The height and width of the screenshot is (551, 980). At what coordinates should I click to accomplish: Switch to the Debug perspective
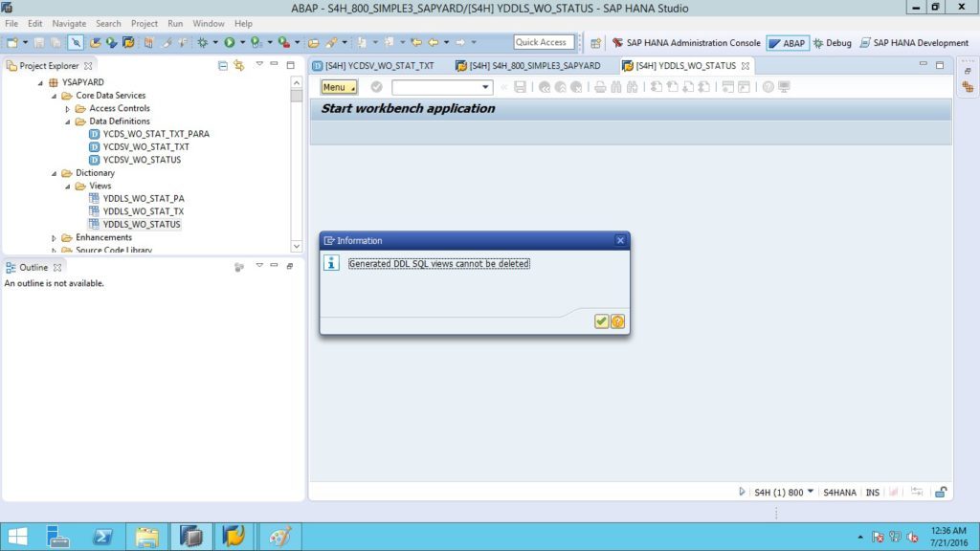pos(832,43)
